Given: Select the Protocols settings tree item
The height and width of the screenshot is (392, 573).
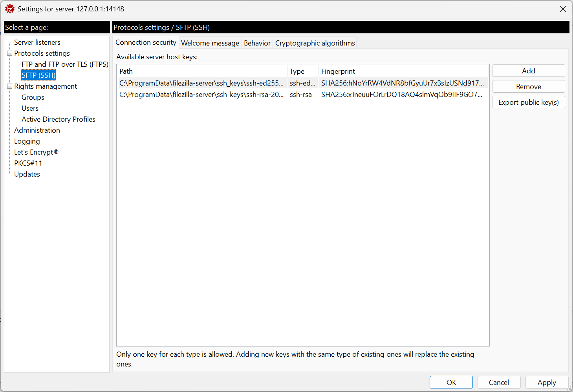Looking at the screenshot, I should 42,53.
